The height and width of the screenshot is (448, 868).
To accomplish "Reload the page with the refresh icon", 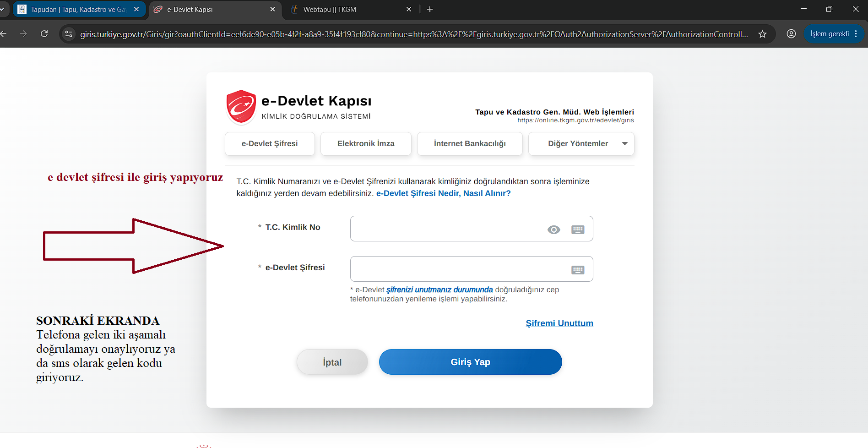I will tap(44, 34).
